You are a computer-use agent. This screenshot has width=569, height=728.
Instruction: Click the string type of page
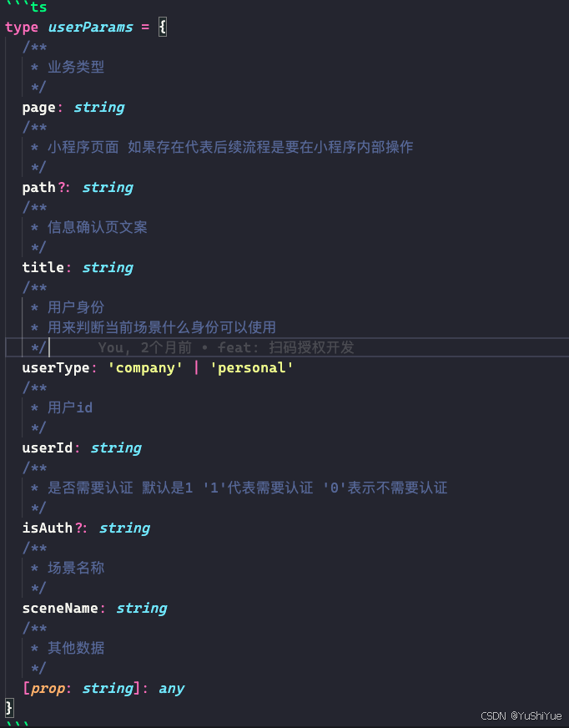pyautogui.click(x=99, y=108)
